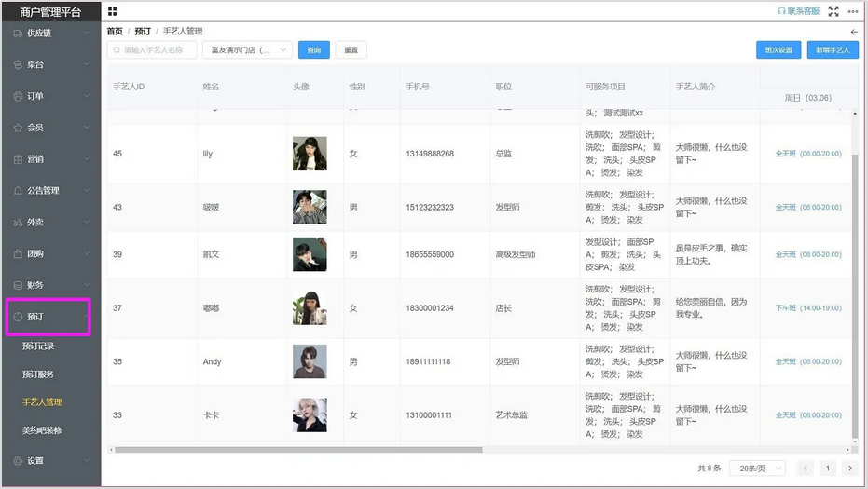
Task: Toggle fullscreen with the expand icon
Action: click(834, 11)
